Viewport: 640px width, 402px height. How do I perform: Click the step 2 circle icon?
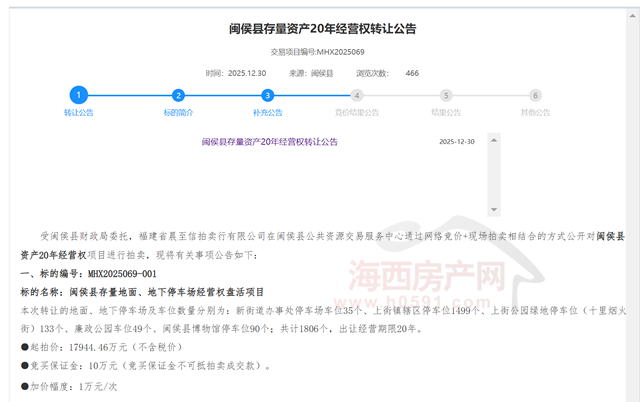(x=178, y=96)
